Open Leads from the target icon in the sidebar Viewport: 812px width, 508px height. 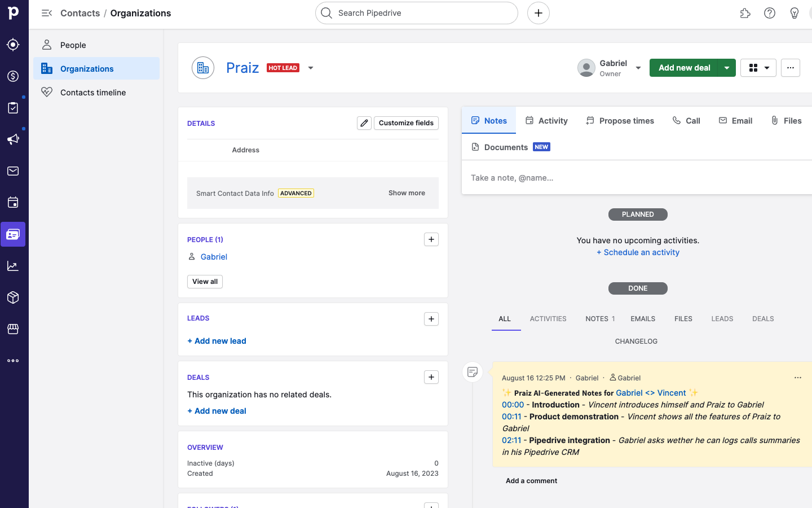click(x=13, y=45)
